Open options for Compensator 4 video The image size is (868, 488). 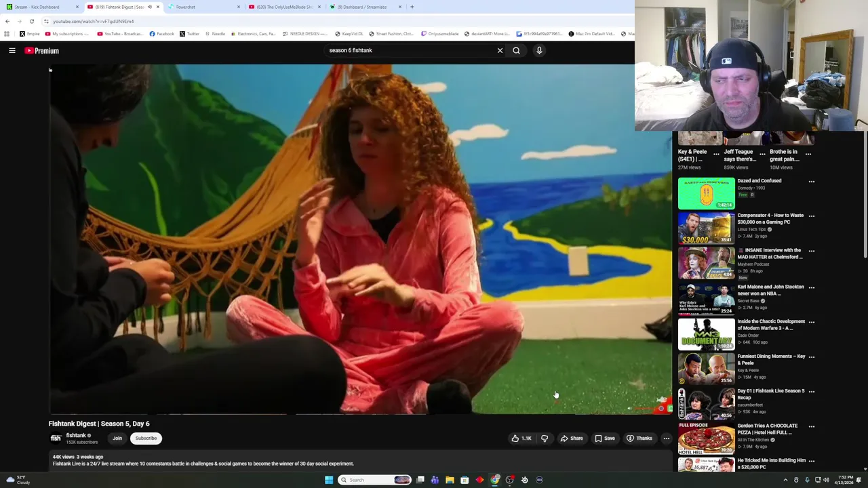coord(812,216)
